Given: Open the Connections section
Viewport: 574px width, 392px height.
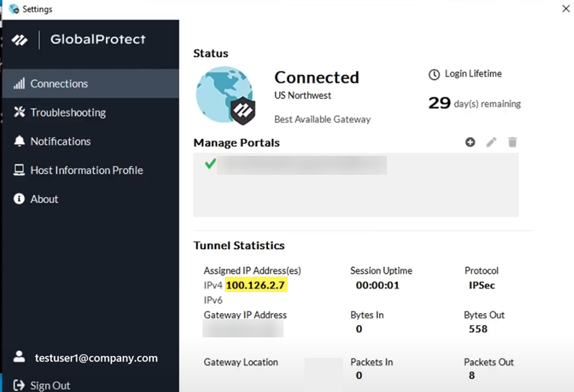Looking at the screenshot, I should 59,84.
